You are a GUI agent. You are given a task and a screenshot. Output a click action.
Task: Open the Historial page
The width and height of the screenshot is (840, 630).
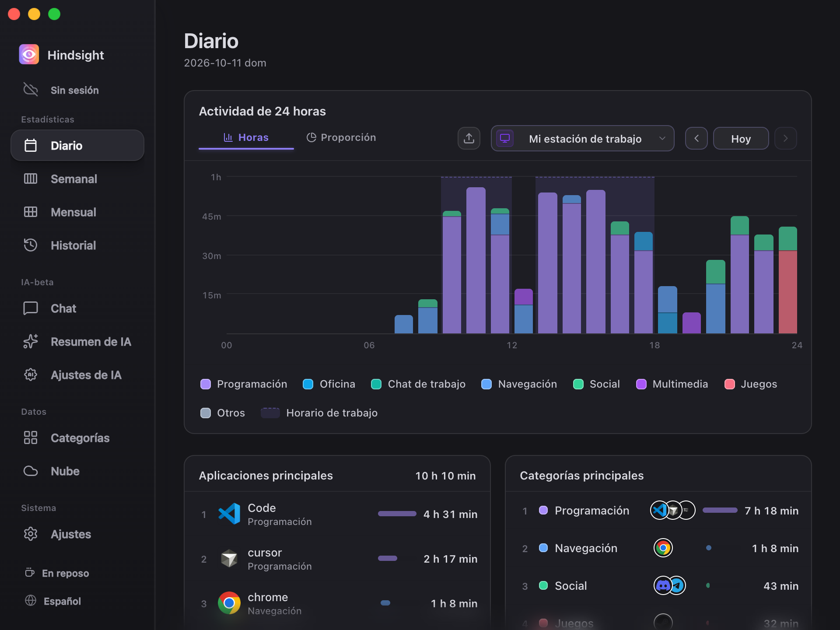(77, 245)
